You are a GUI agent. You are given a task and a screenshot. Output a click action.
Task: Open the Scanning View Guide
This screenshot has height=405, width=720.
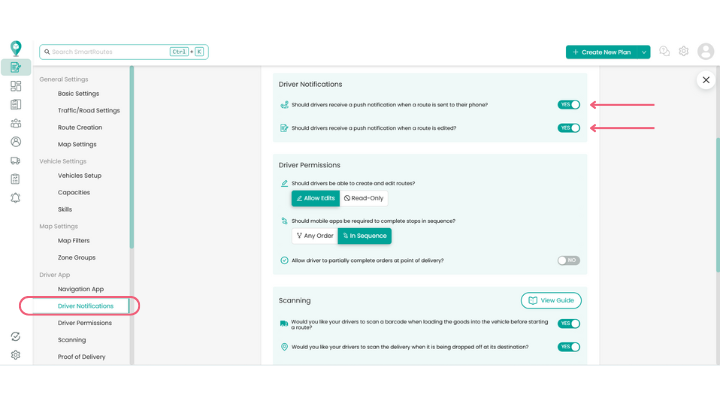pos(551,300)
